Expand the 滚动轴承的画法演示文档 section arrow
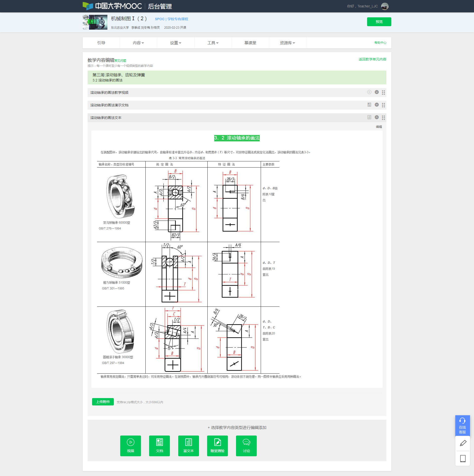 coord(376,105)
